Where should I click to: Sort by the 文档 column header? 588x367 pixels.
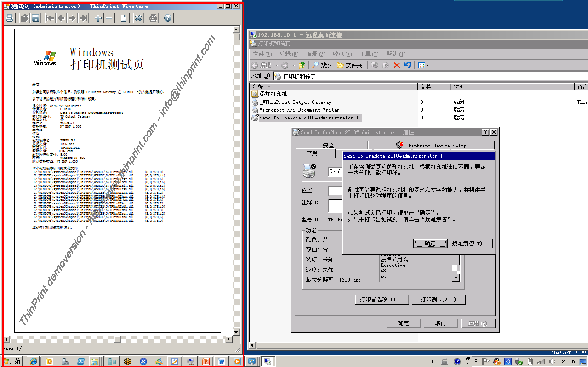coord(434,86)
